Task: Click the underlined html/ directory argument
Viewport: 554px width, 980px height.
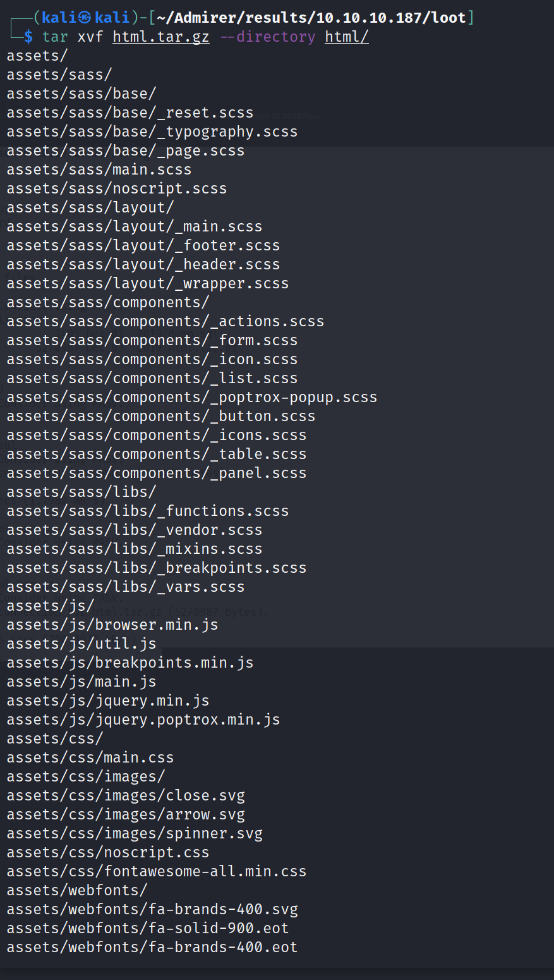Action: tap(346, 37)
